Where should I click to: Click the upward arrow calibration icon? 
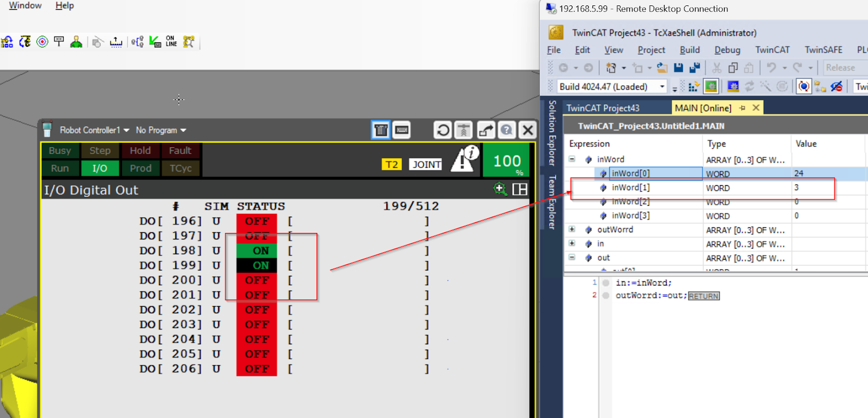tap(116, 42)
